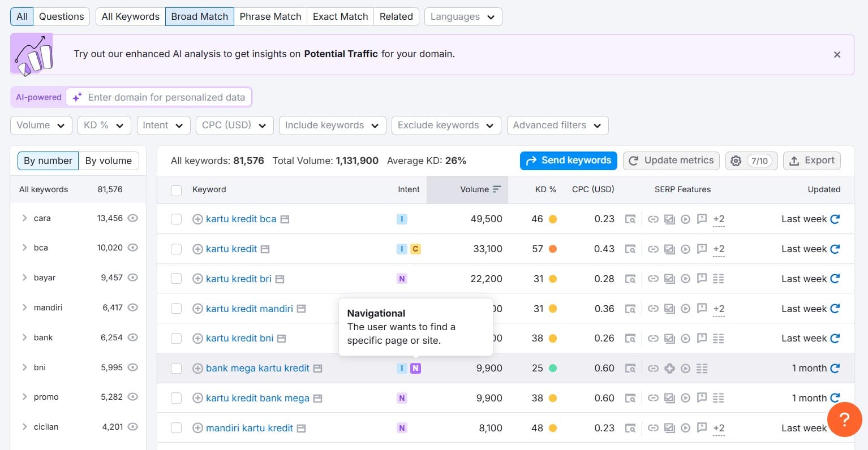
Task: Click Informational intent badge for kartu kredit bca
Action: coord(402,219)
